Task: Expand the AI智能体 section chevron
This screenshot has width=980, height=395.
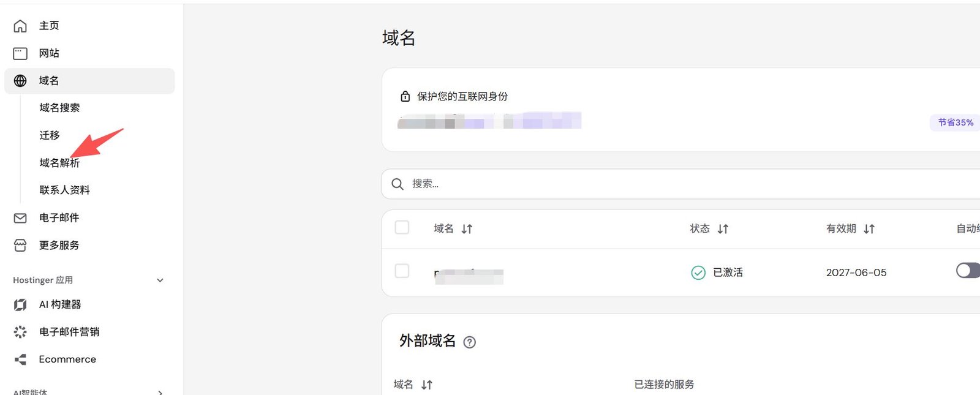Action: 160,392
